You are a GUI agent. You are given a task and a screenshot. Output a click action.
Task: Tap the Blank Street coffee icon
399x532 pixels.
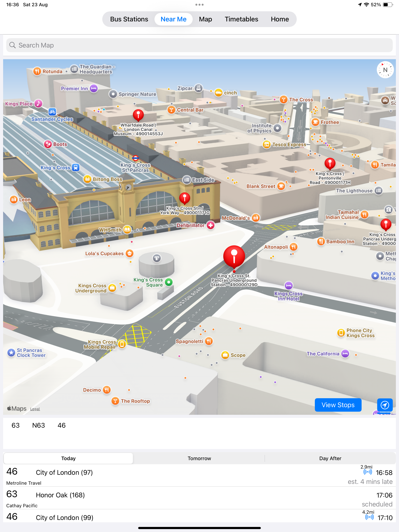(x=281, y=186)
